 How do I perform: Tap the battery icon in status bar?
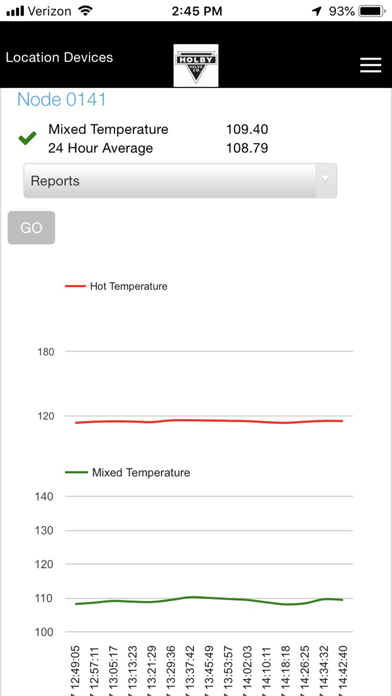372,11
